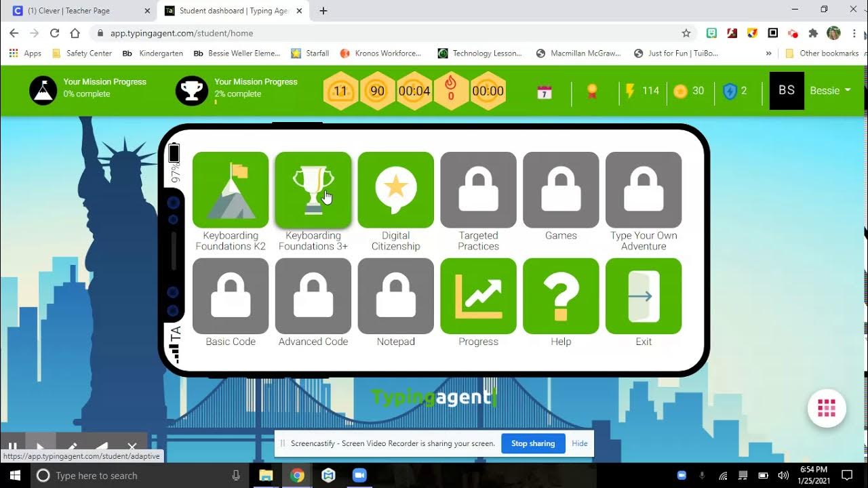Click the award ribbon icon in header
868x488 pixels.
click(592, 91)
